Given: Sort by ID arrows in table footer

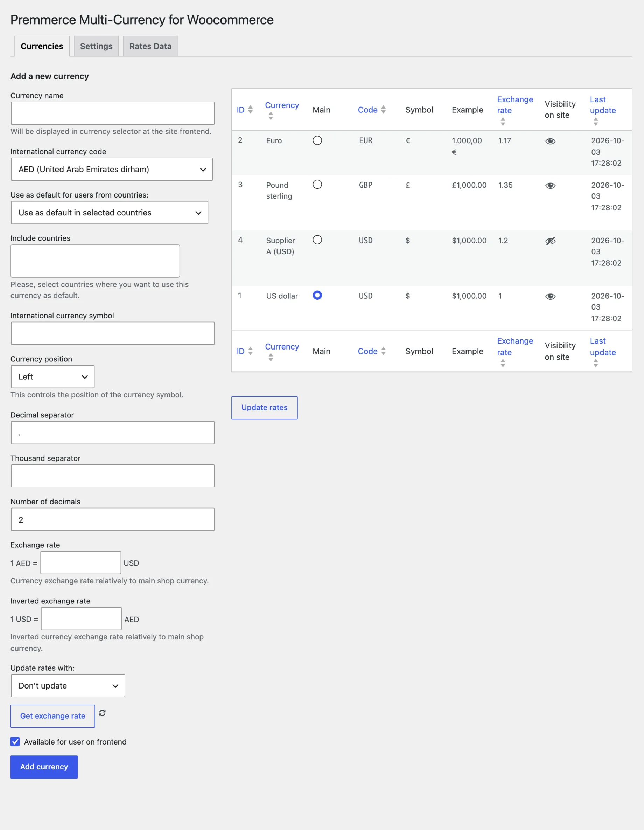Looking at the screenshot, I should 250,351.
